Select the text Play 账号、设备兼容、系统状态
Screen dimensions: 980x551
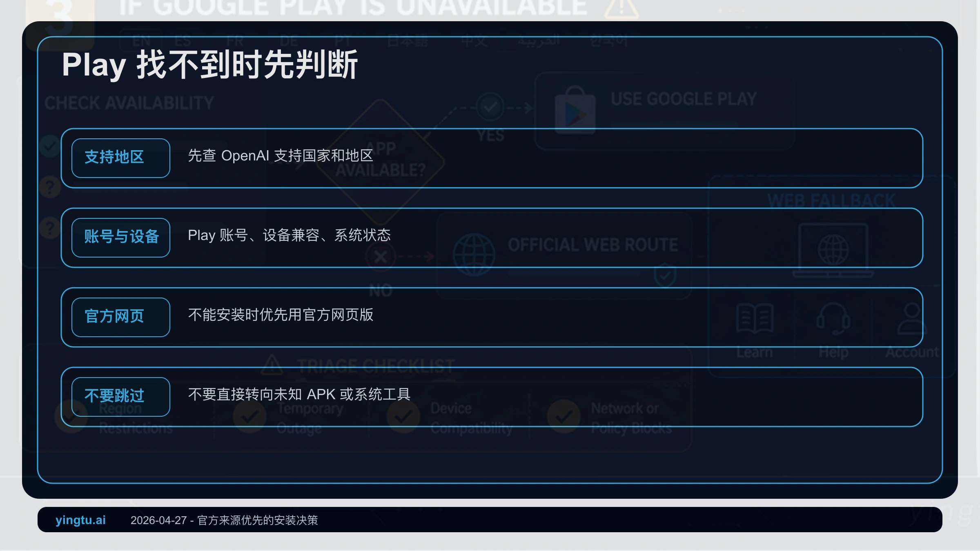point(289,236)
